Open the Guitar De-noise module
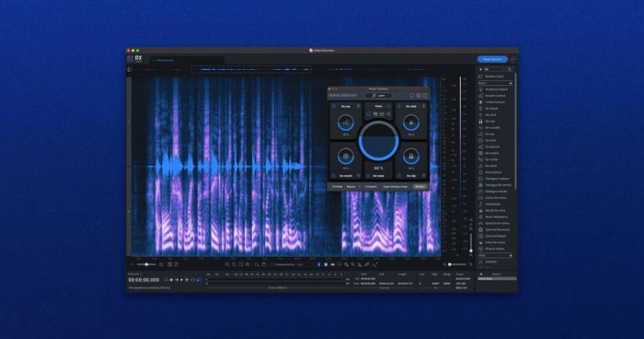Screen dimensions: 644x339 pyautogui.click(x=496, y=198)
